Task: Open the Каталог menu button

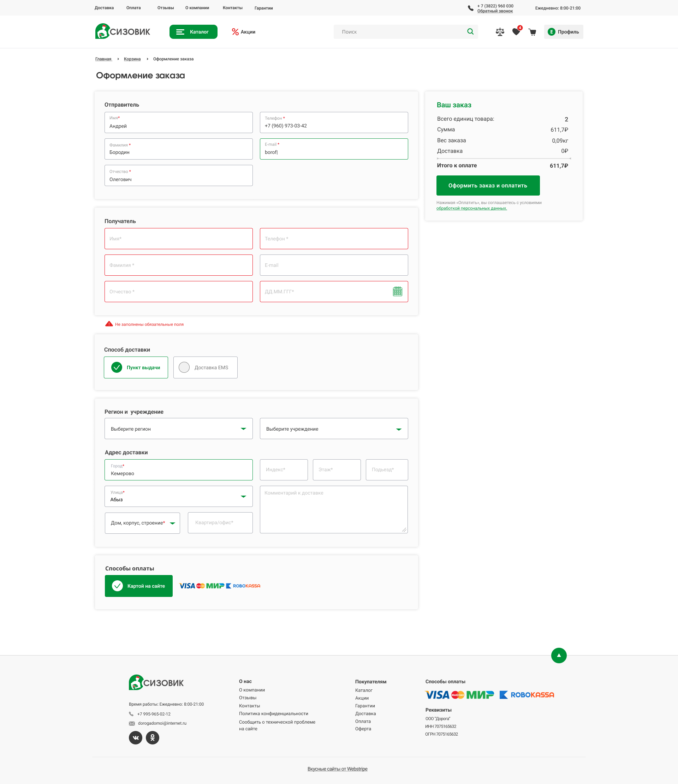Action: pyautogui.click(x=193, y=32)
